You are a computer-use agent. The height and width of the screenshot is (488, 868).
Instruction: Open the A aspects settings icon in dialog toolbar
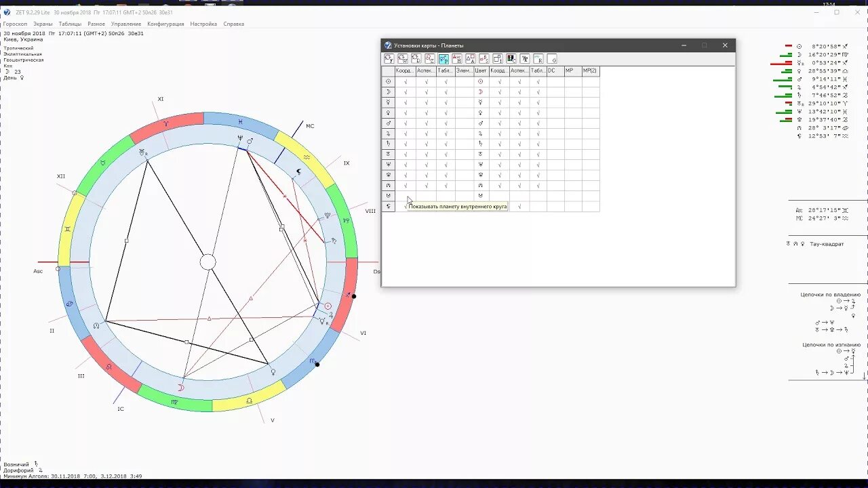471,59
